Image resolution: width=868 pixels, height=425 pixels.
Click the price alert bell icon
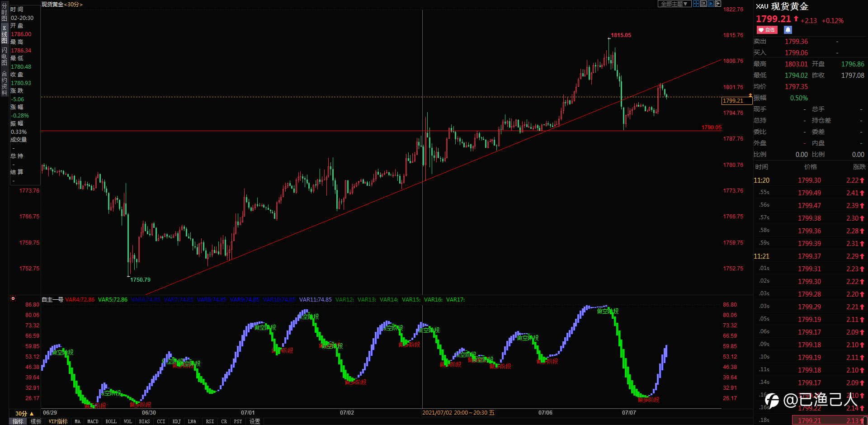(788, 30)
